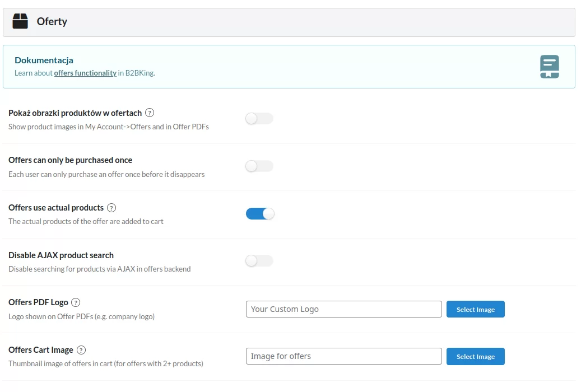581x392 pixels.
Task: Click the Image for offers text field
Action: 343,356
